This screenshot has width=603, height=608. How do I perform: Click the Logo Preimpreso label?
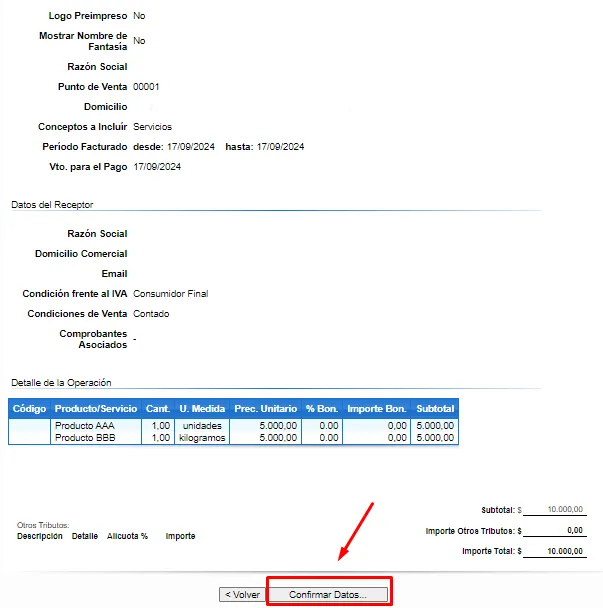88,16
